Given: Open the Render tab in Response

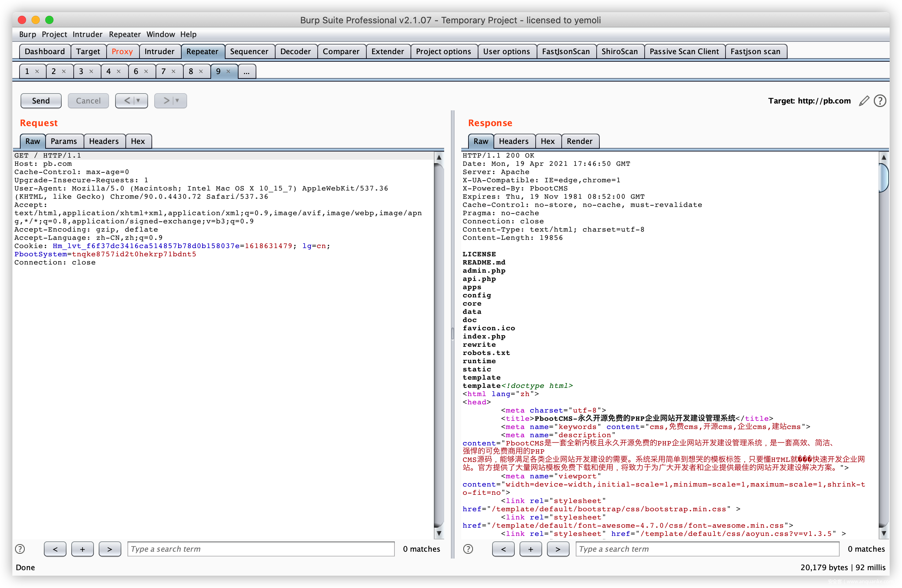Looking at the screenshot, I should point(579,141).
